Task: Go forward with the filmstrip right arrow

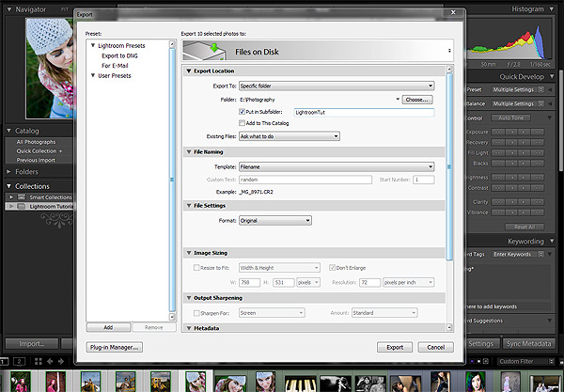Action: pyautogui.click(x=61, y=361)
